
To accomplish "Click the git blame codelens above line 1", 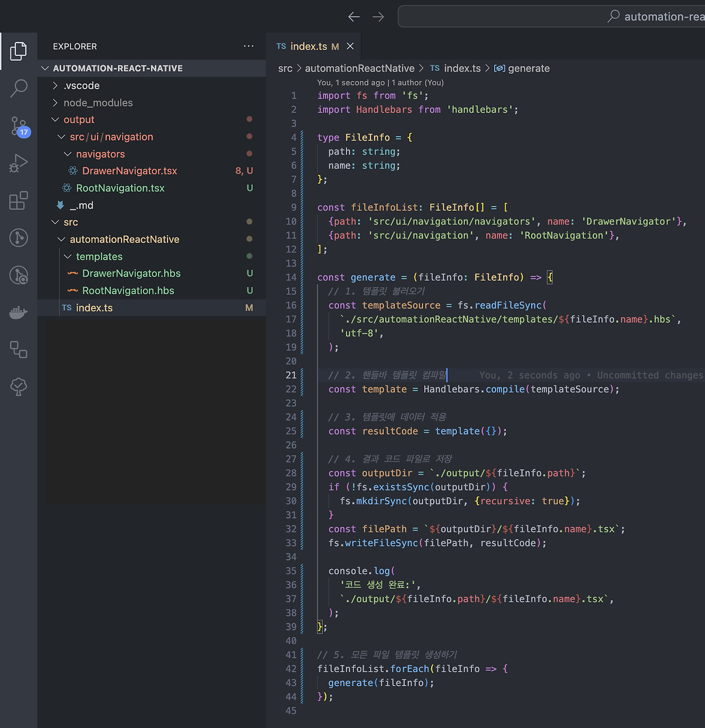I will point(380,83).
